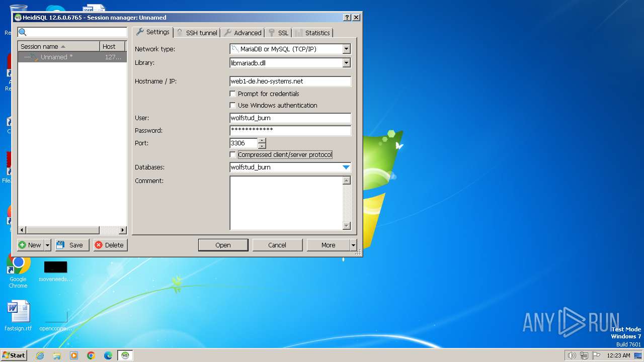Sort by Host column header
Image resolution: width=644 pixels, height=362 pixels.
[113, 46]
